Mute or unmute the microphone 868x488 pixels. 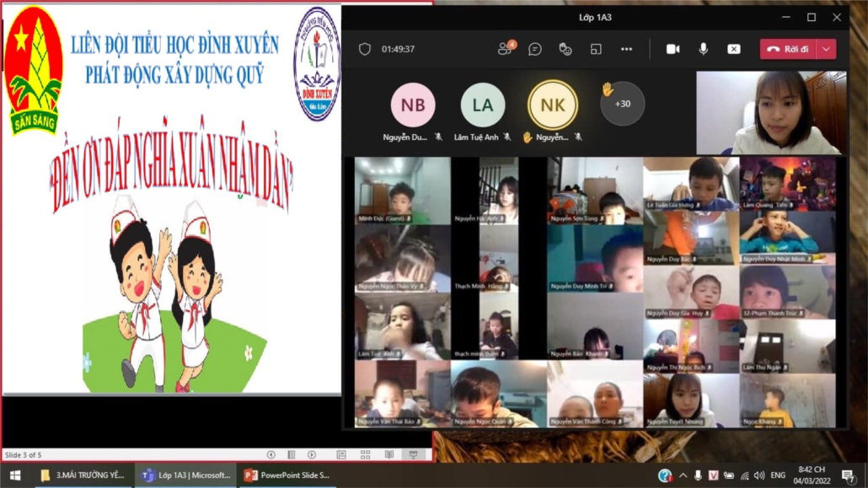pyautogui.click(x=703, y=49)
